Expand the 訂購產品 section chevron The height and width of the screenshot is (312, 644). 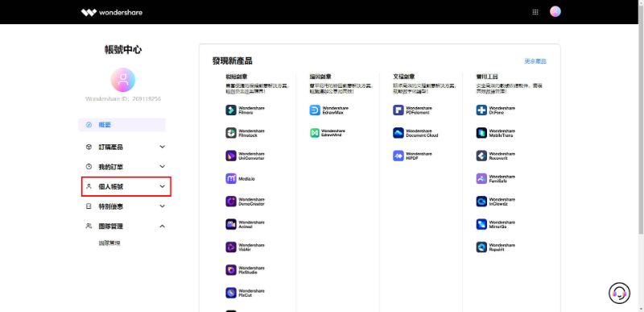tap(163, 147)
